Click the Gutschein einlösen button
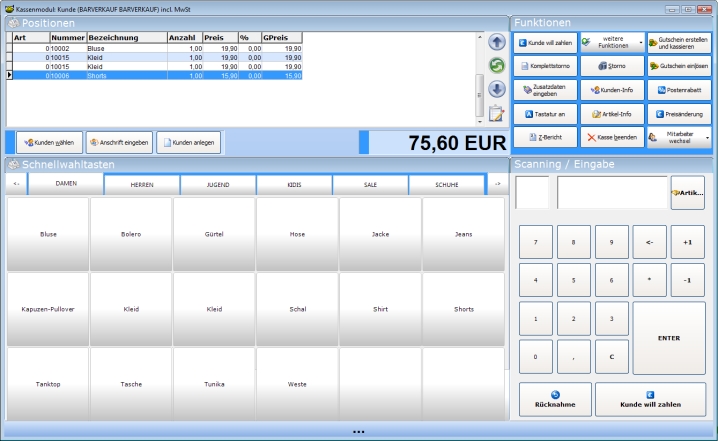The width and height of the screenshot is (718, 441). 678,67
